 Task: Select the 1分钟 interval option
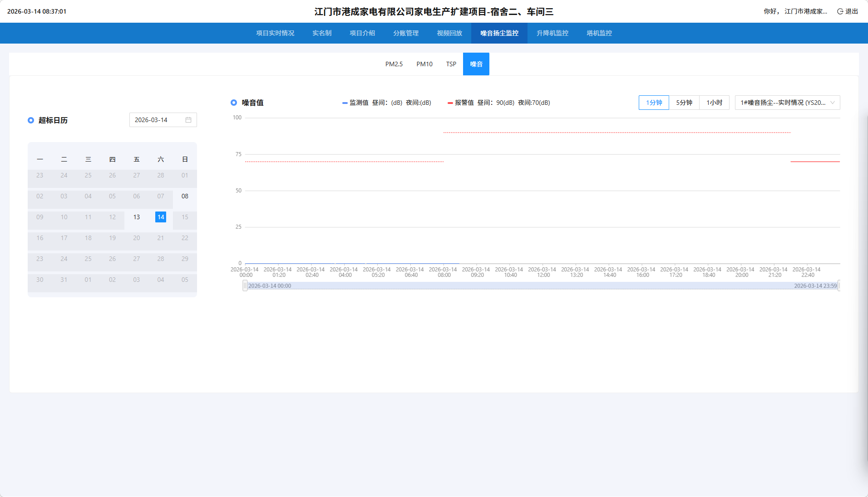(x=654, y=103)
